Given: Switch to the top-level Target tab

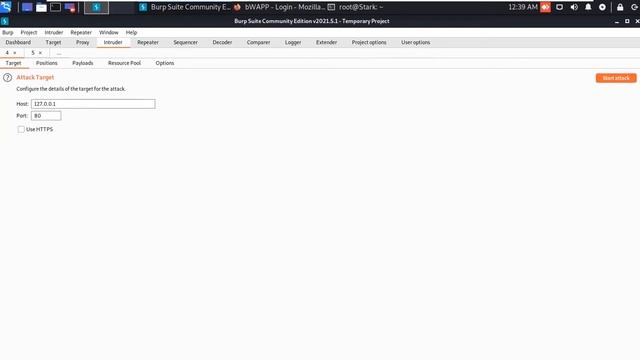Looking at the screenshot, I should pos(53,42).
